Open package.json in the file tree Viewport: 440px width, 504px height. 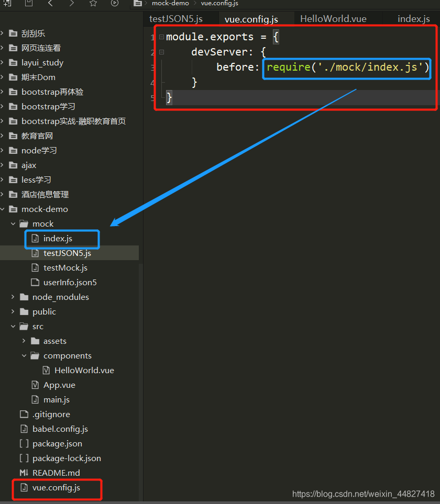57,444
